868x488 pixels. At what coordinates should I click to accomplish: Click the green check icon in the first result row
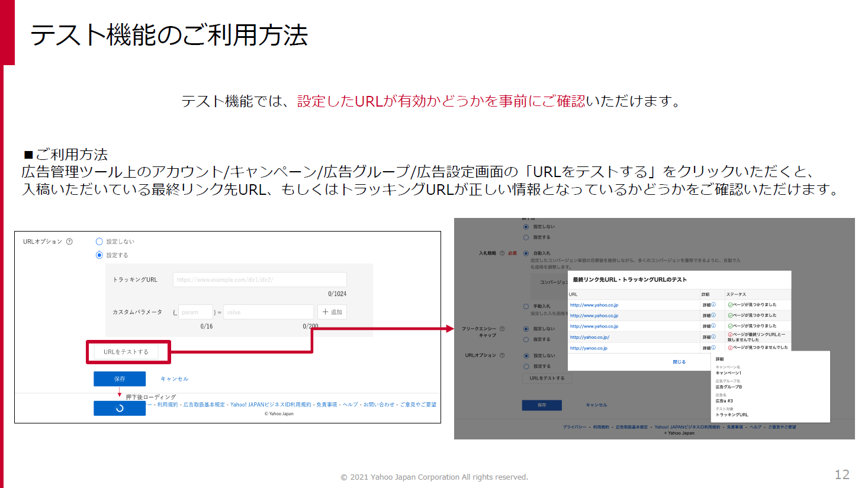pyautogui.click(x=730, y=305)
